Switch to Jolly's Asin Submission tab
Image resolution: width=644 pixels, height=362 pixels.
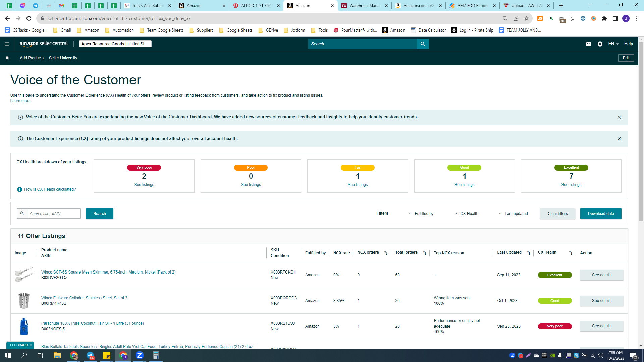pos(148,6)
